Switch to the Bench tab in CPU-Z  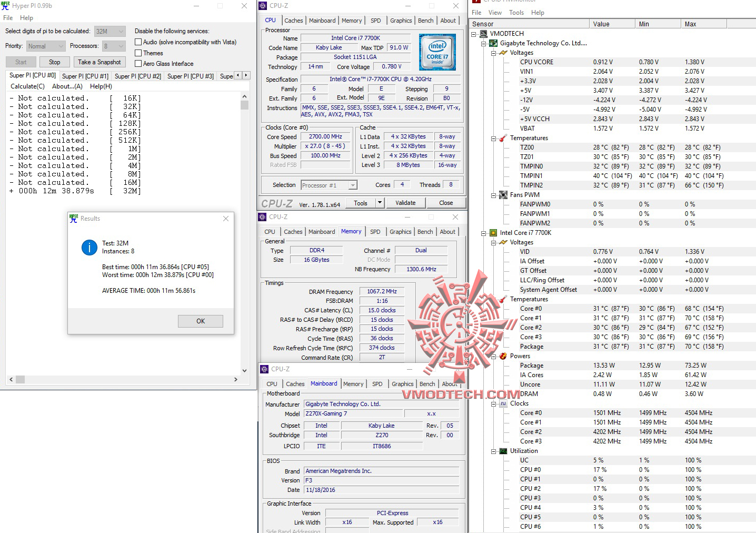tap(425, 20)
